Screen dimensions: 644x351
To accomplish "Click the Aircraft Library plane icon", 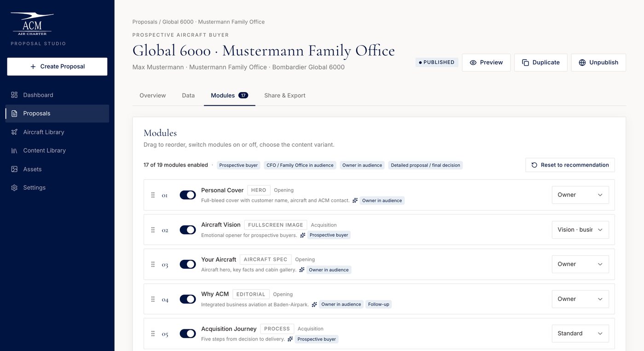I will pos(14,132).
